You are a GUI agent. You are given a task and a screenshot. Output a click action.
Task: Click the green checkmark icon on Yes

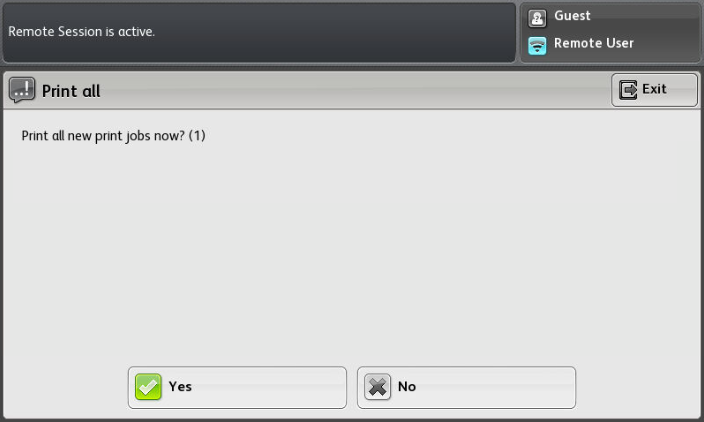148,387
